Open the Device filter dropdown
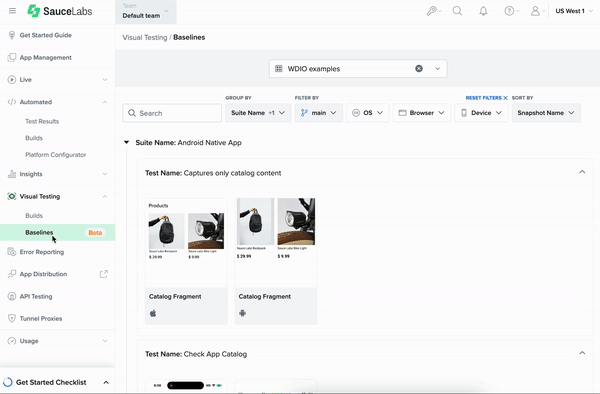600x394 pixels. tap(481, 113)
